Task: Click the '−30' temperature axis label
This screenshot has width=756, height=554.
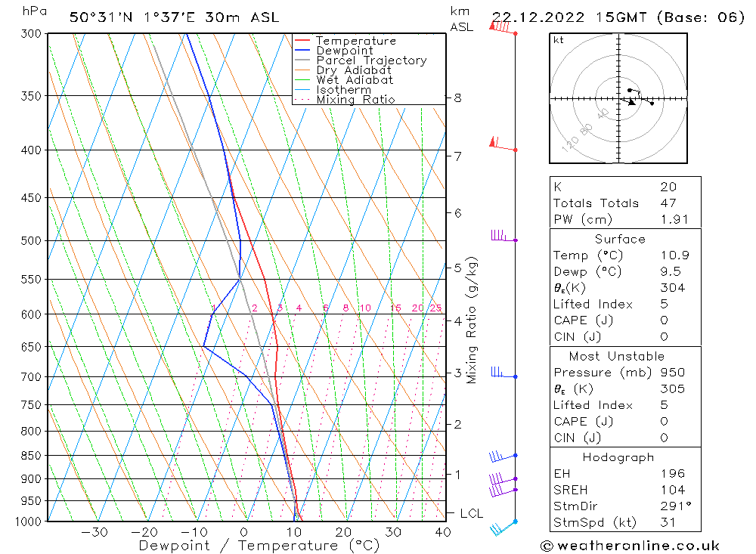Action: 95,532
